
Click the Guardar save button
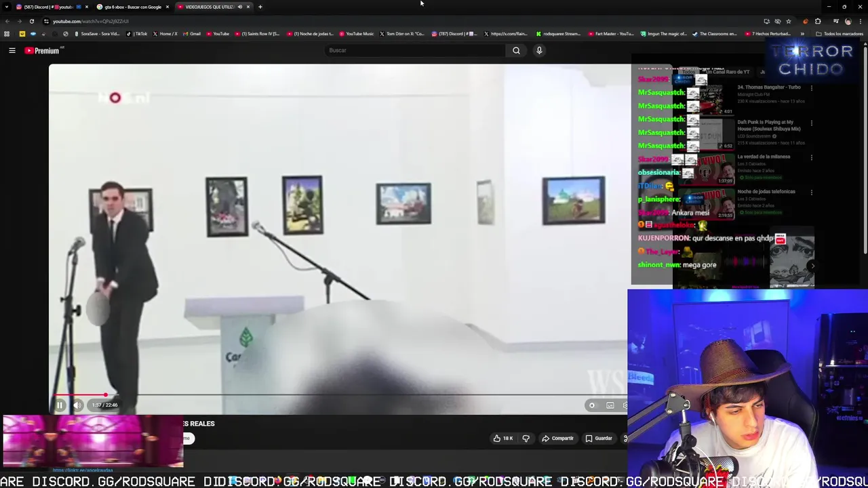pyautogui.click(x=599, y=439)
